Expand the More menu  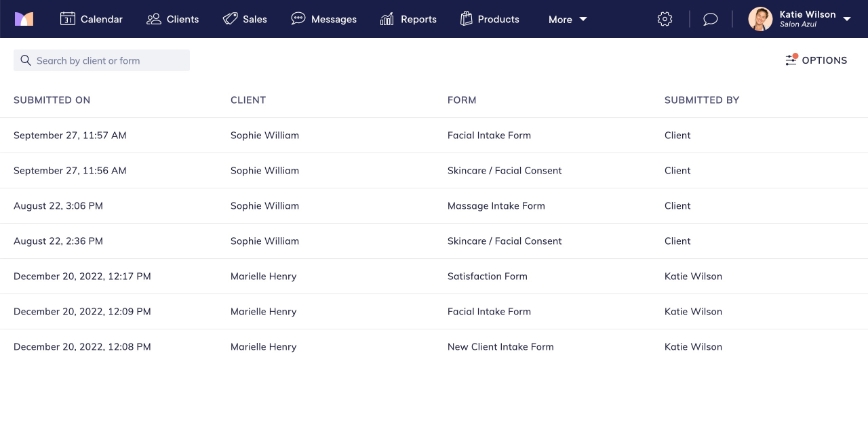pos(567,19)
